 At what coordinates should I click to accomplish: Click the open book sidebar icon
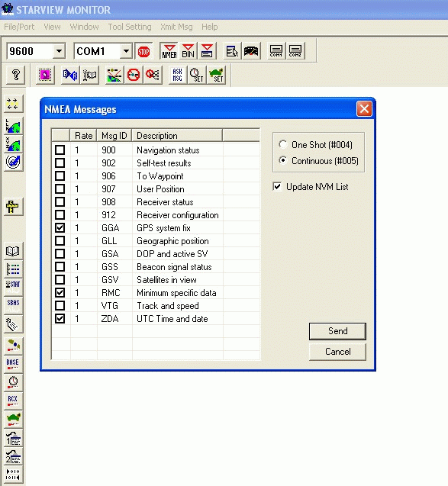pos(13,251)
